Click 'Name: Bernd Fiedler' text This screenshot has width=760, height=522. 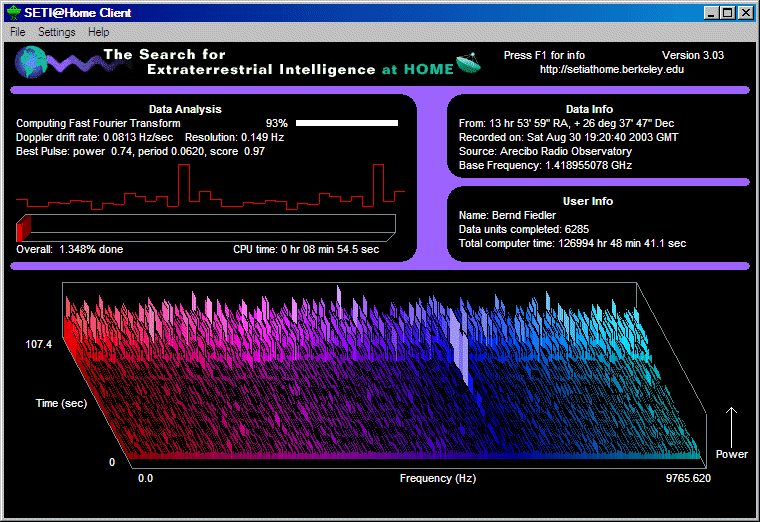[x=507, y=216]
